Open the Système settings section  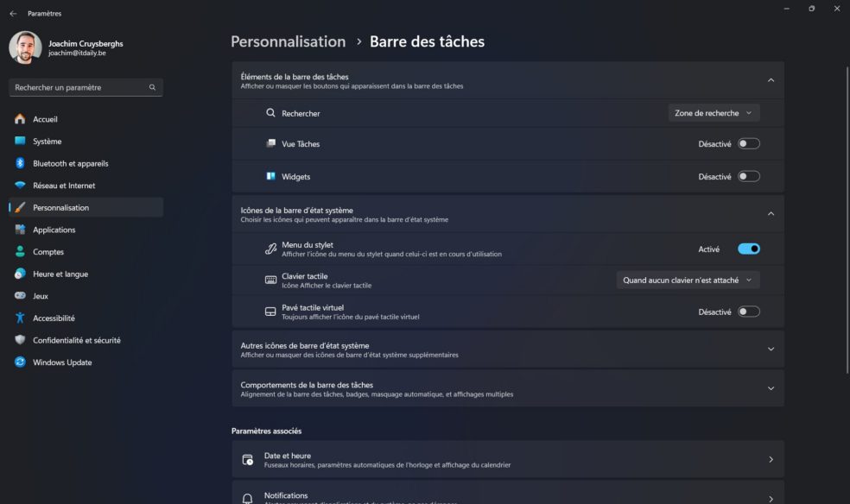click(x=48, y=142)
